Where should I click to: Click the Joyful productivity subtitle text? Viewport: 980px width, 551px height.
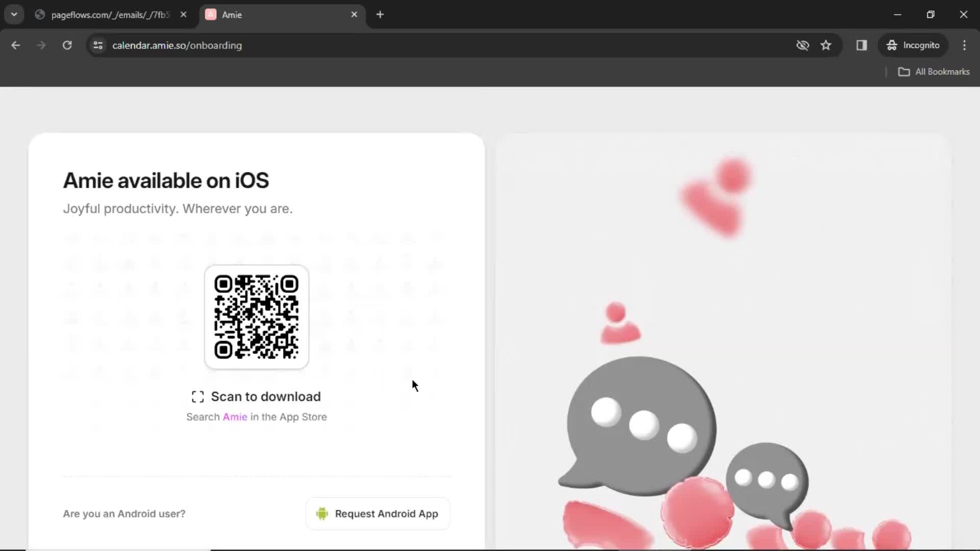[178, 209]
